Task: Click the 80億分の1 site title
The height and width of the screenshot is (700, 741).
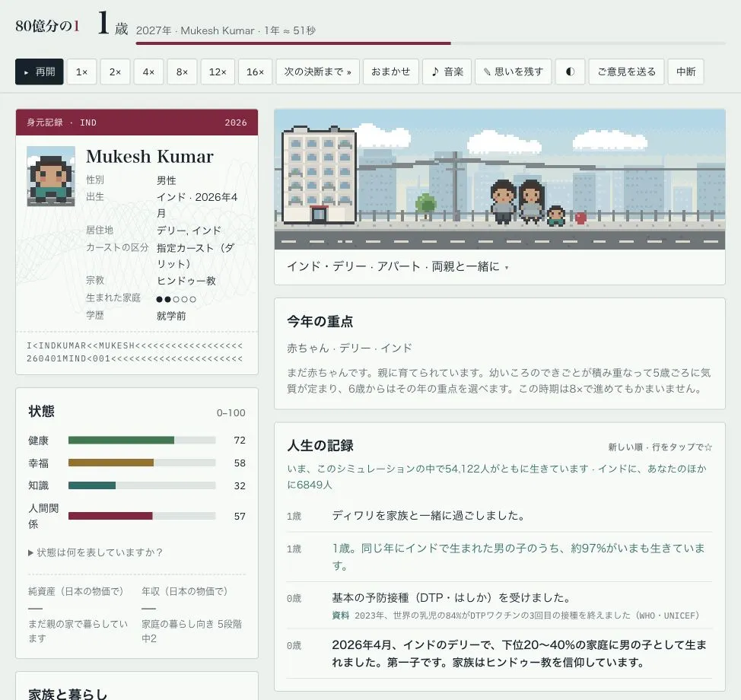Action: tap(47, 26)
